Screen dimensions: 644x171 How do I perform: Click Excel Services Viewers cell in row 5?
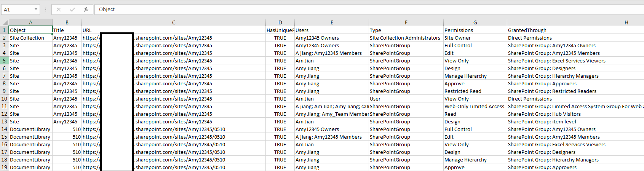coord(575,61)
